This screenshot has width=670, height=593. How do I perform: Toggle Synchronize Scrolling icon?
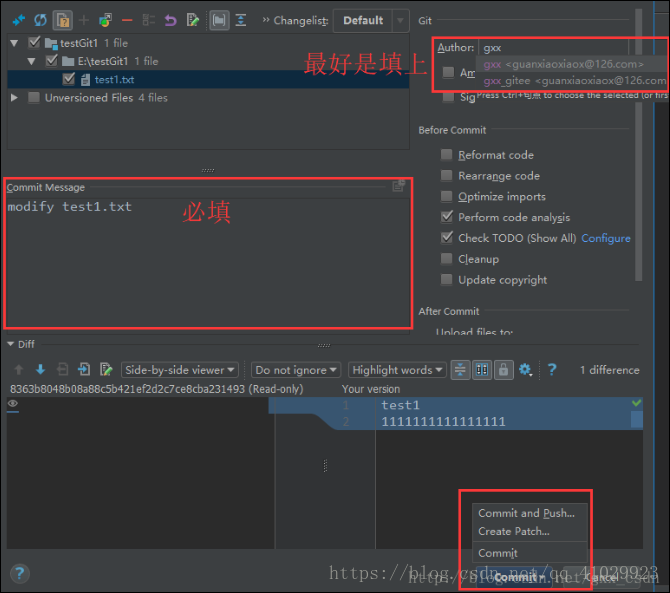[482, 370]
